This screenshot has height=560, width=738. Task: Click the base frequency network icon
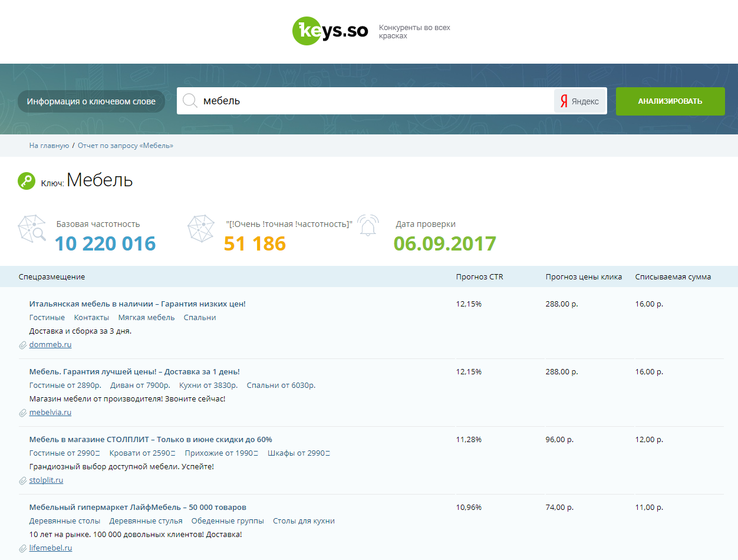32,229
